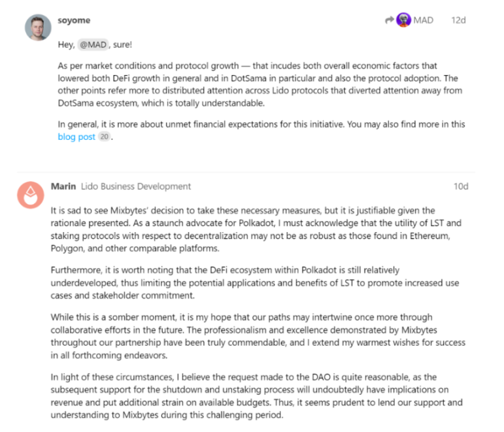Click the 20 link-click counter badge

click(x=104, y=137)
